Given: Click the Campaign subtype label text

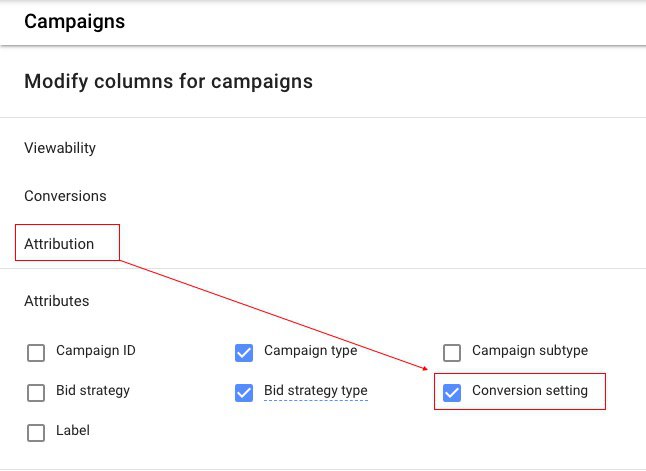Looking at the screenshot, I should [529, 351].
